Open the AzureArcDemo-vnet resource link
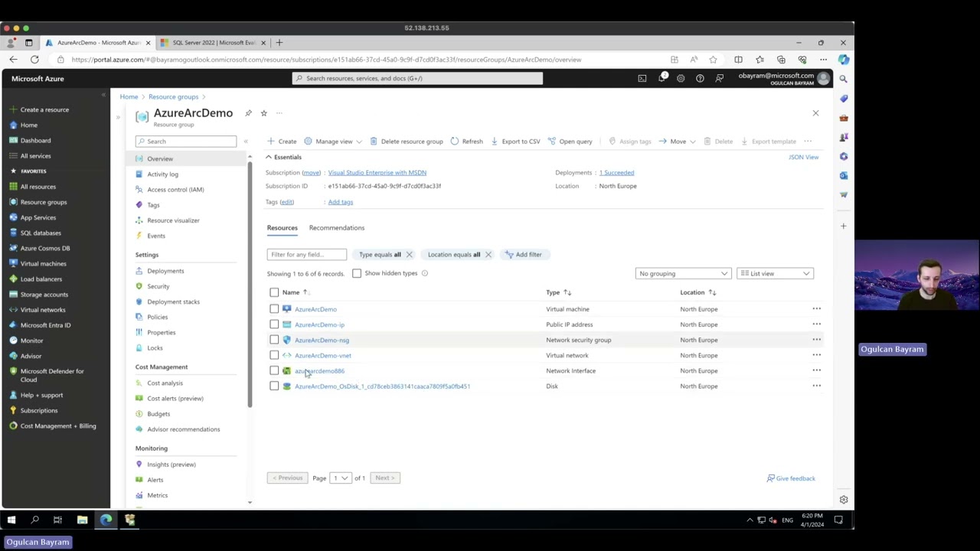Screen dimensions: 980x551 click(323, 355)
